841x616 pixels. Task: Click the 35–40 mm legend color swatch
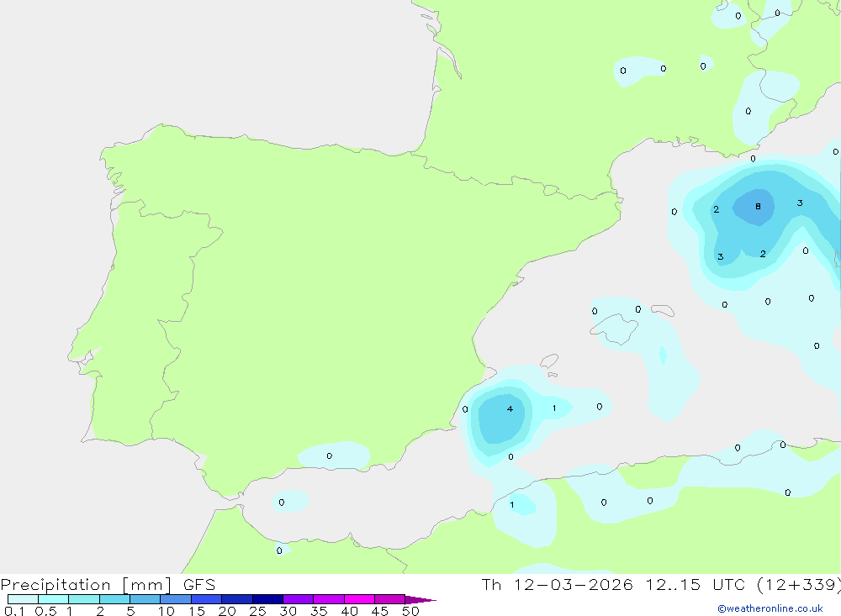click(329, 599)
